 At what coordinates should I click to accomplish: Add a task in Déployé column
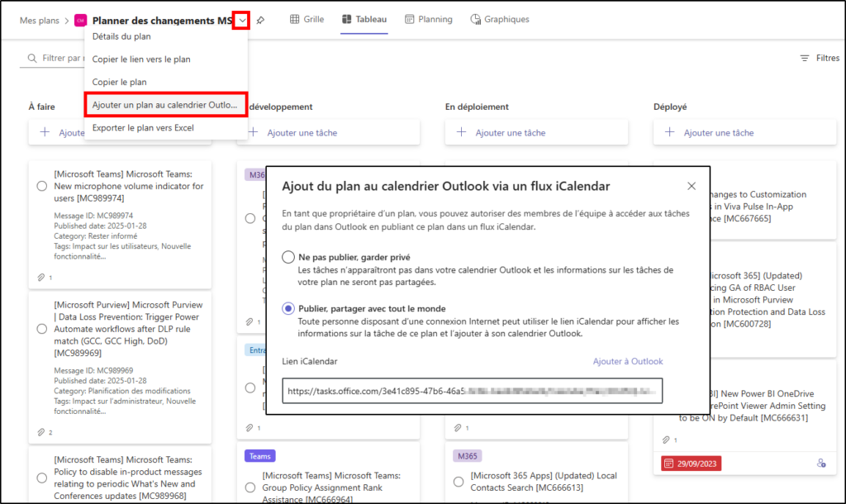(x=744, y=133)
